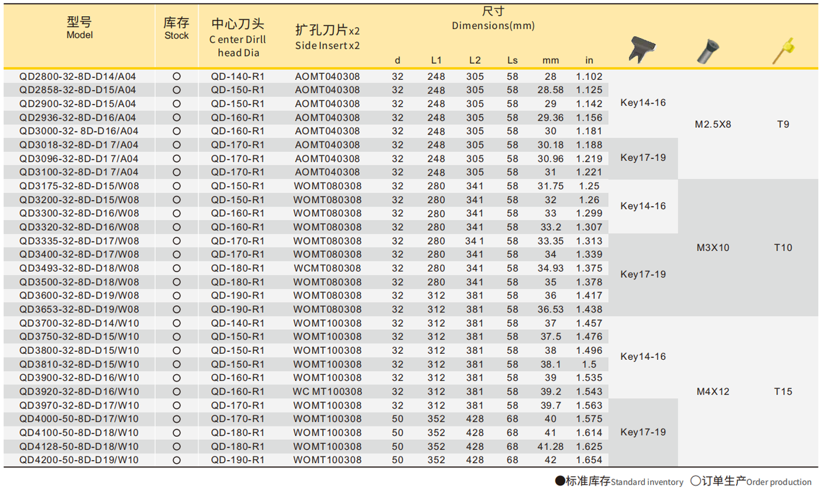Click the hollow Order production circle icon

click(695, 482)
